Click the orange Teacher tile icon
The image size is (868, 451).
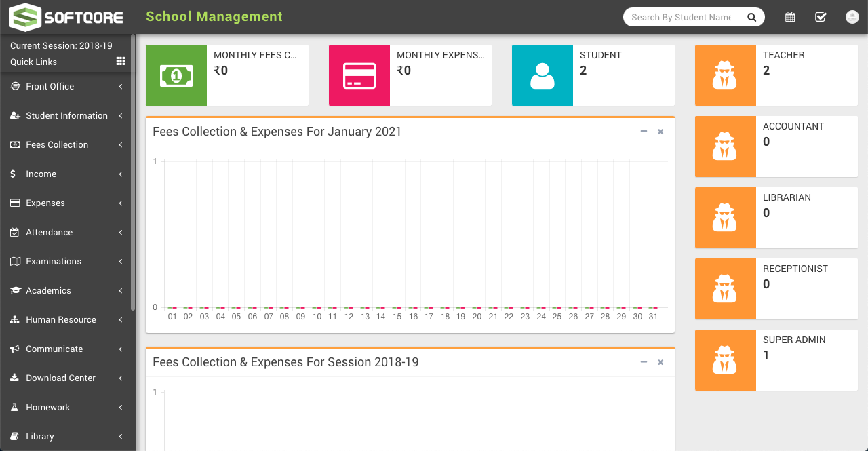726,75
